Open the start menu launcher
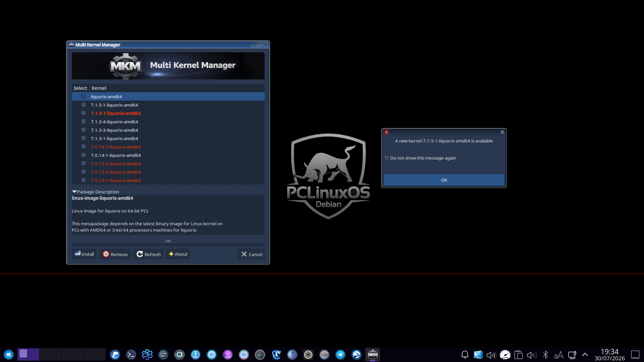 (x=8, y=355)
